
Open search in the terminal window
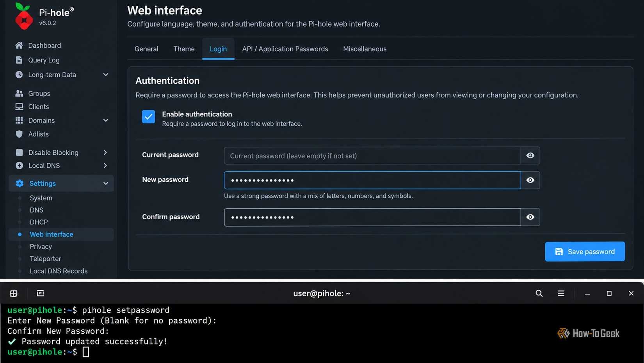tap(539, 293)
